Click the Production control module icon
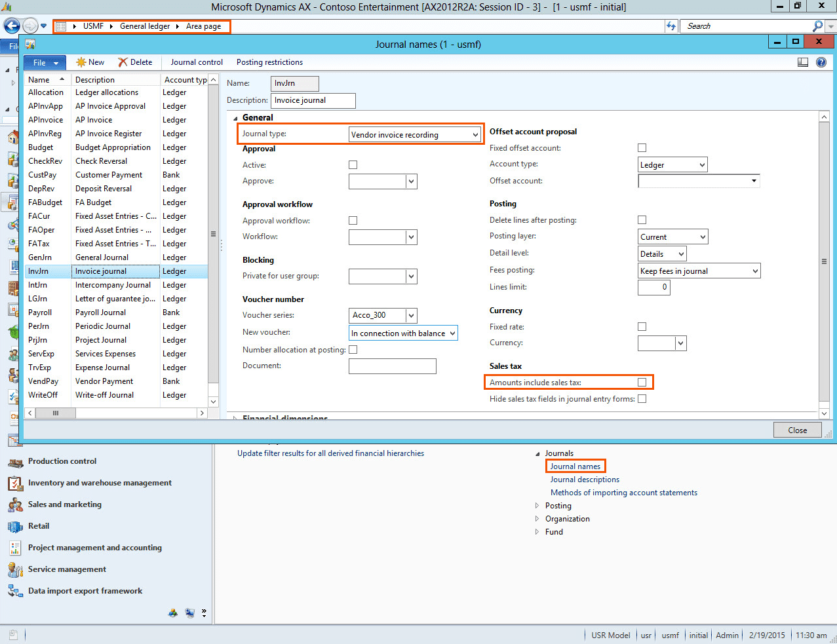The height and width of the screenshot is (644, 837). [15, 463]
